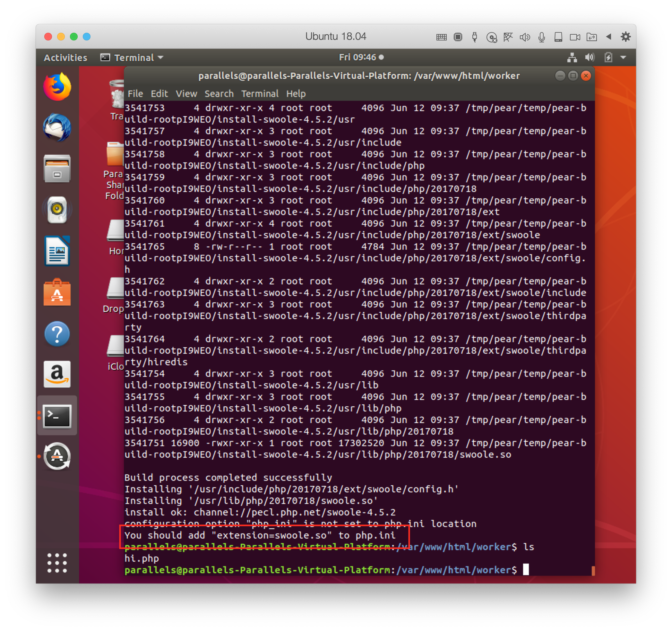Open the Search menu in Terminal
This screenshot has width=672, height=631.
pos(219,94)
